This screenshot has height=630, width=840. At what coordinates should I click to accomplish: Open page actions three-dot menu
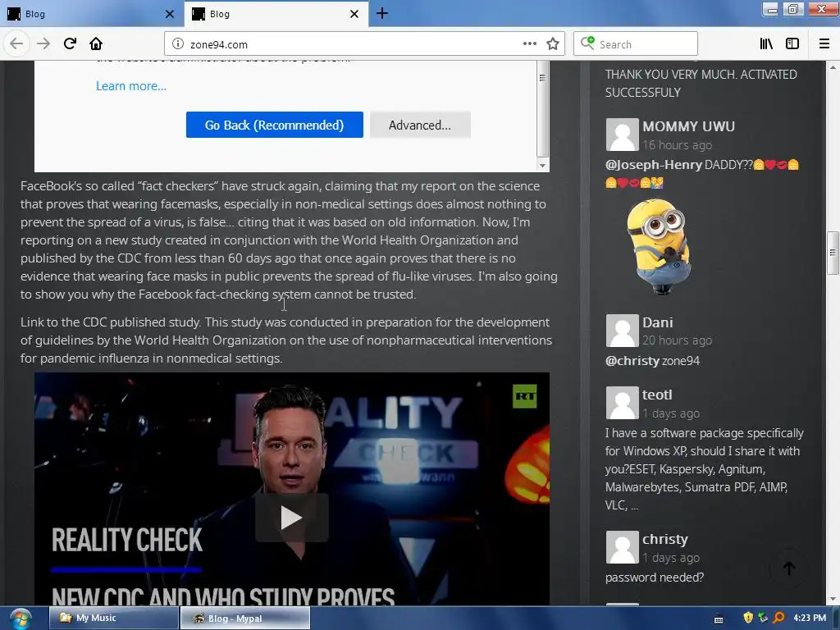click(x=530, y=44)
